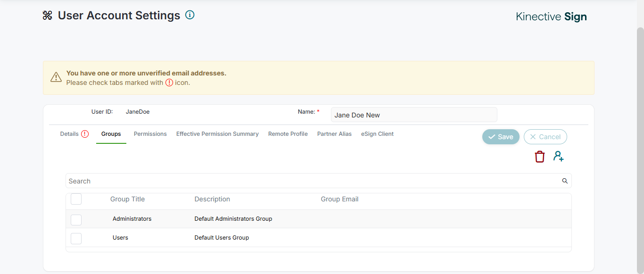Click the search magnifier icon
This screenshot has width=644, height=274.
pos(565,181)
